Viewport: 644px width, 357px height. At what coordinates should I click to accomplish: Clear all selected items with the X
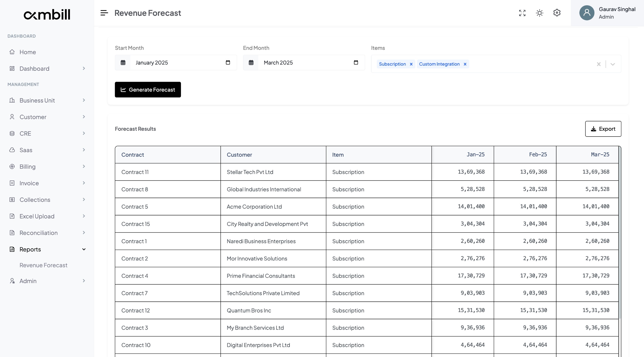click(x=599, y=64)
